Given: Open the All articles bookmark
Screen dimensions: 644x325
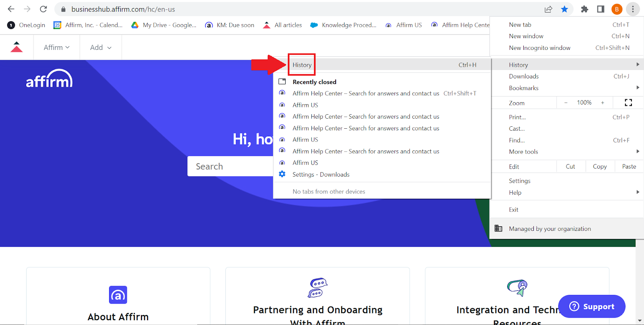Looking at the screenshot, I should (282, 25).
